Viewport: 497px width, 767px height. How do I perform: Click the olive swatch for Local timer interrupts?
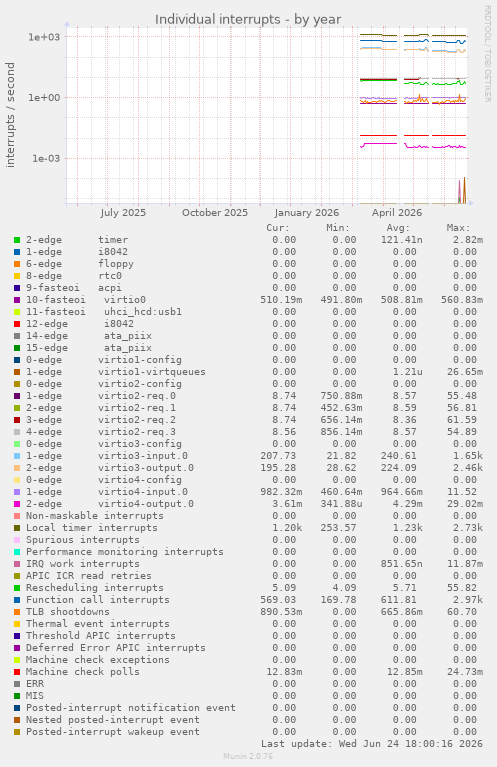pyautogui.click(x=17, y=528)
